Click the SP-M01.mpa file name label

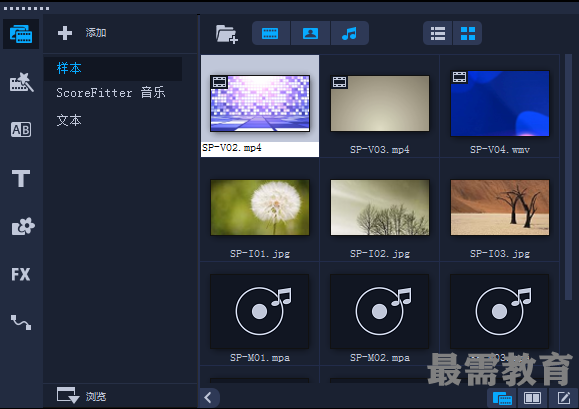[x=260, y=358]
